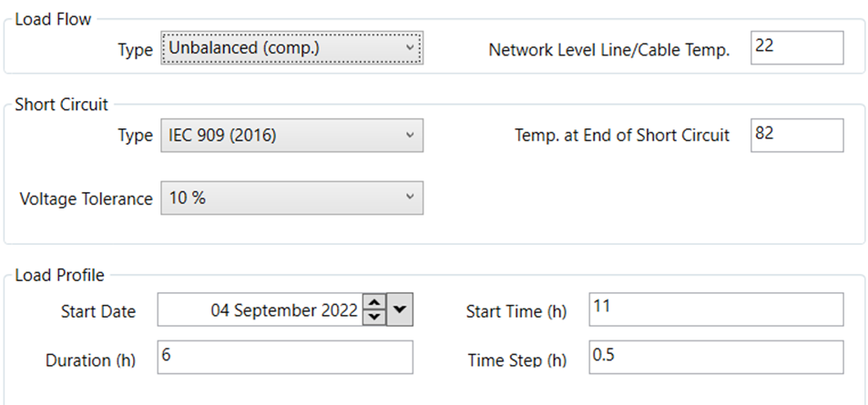
Task: Click the Network Level Line/Cable Temp. field
Action: tap(797, 47)
